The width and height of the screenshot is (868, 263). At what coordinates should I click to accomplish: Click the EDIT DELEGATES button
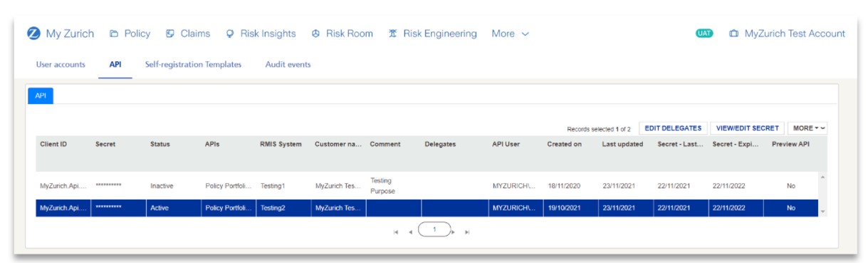(x=672, y=128)
